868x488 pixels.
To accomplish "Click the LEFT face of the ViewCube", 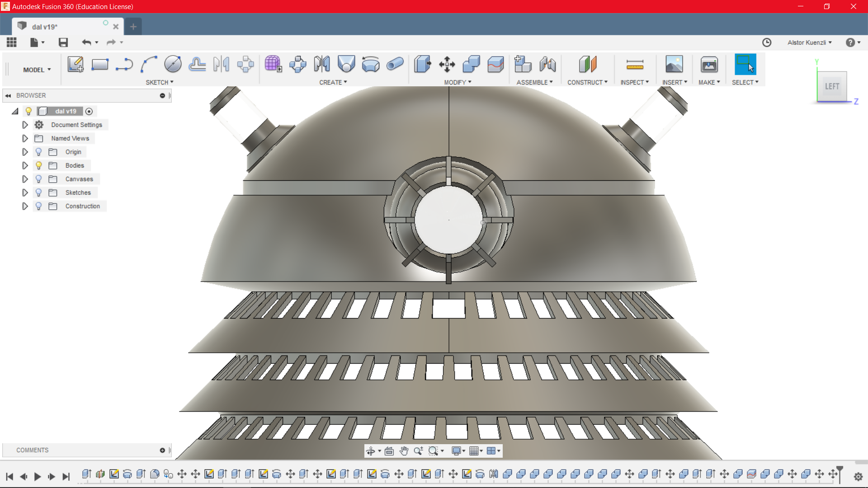I will [x=832, y=86].
